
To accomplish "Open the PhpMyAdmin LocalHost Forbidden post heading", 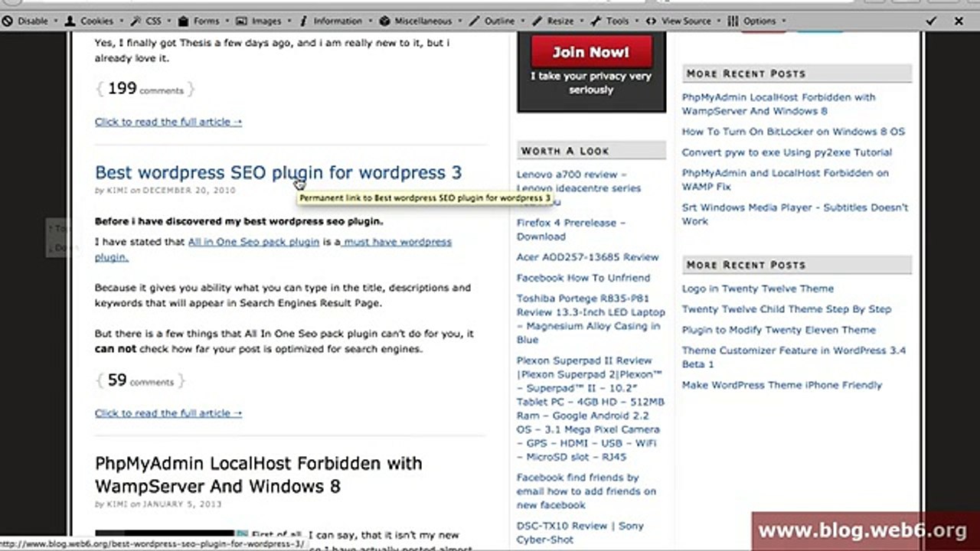I will tap(258, 474).
